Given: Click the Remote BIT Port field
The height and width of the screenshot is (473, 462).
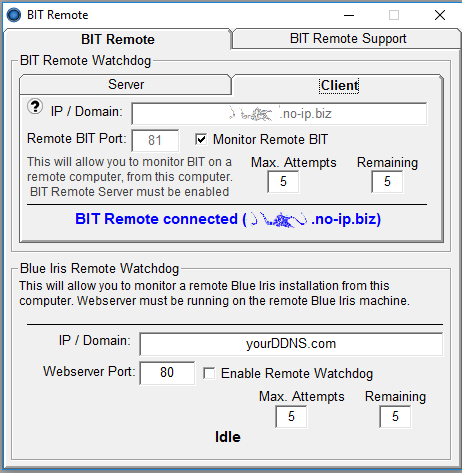Looking at the screenshot, I should 155,140.
